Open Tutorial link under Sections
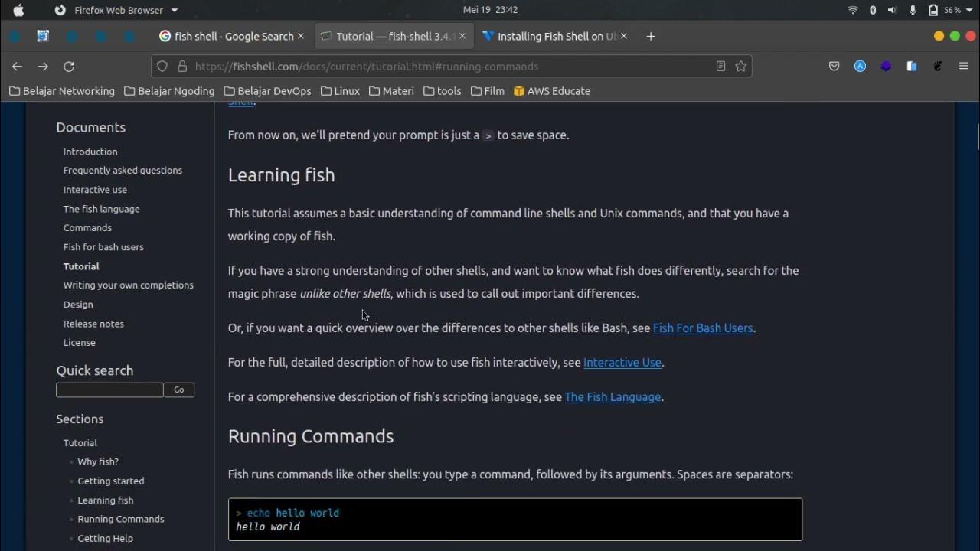980x551 pixels. click(80, 443)
